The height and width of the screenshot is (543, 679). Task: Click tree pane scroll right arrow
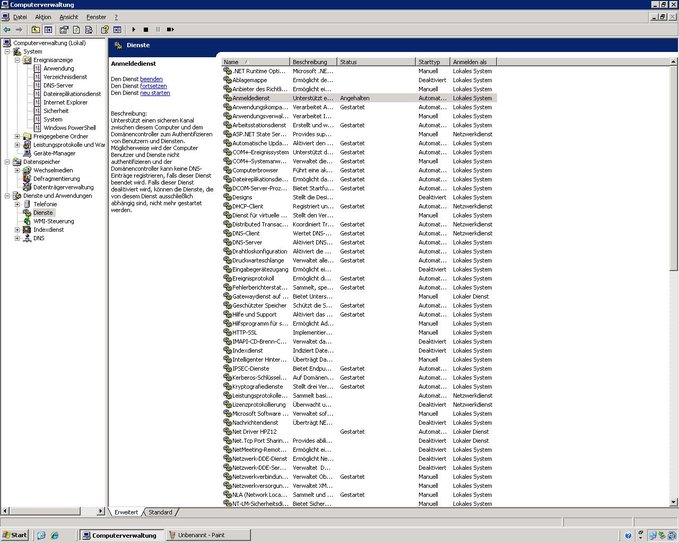[100, 511]
